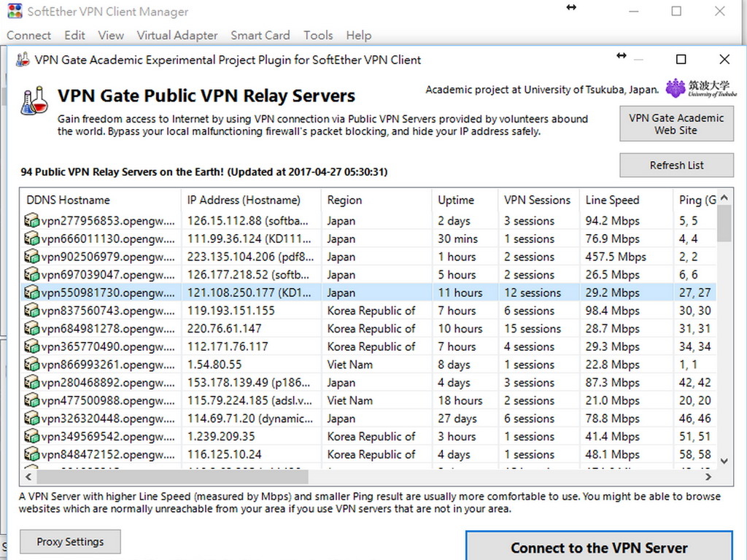Click the vertical scrollbar thumb
Image resolution: width=747 pixels, height=560 pixels.
(724, 224)
